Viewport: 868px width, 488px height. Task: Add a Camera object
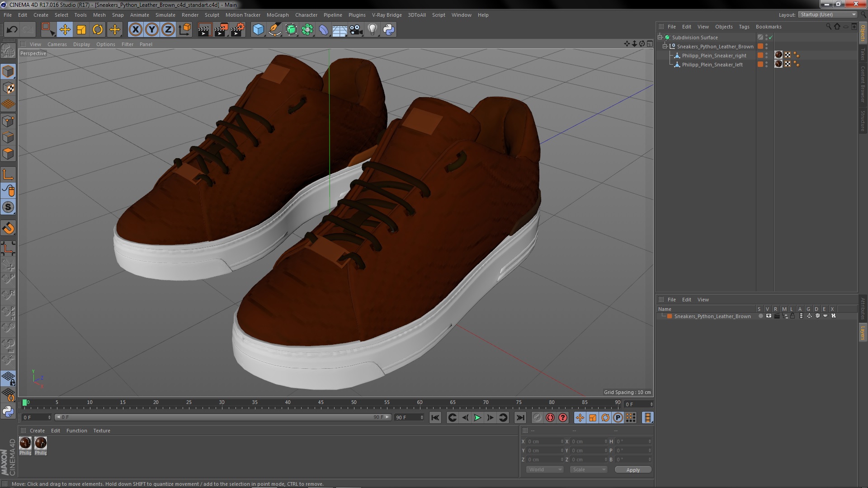point(356,30)
